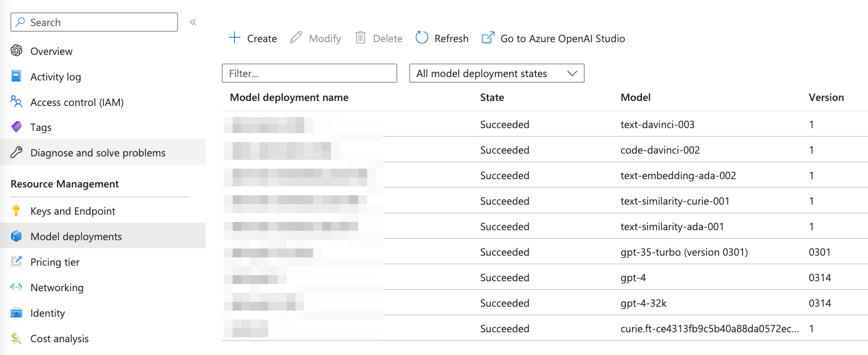Click the Resource Management section heading
The image size is (868, 355).
[64, 184]
